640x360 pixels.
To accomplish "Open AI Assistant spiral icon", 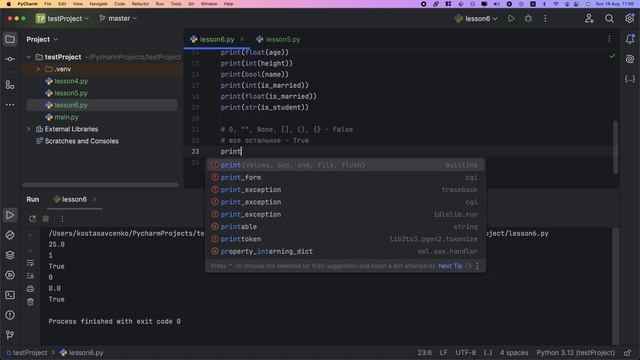I will coord(630,59).
